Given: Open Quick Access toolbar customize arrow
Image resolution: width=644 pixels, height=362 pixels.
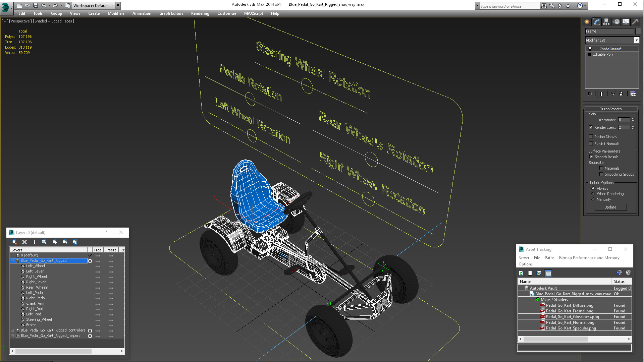Looking at the screenshot, I should [x=118, y=5].
